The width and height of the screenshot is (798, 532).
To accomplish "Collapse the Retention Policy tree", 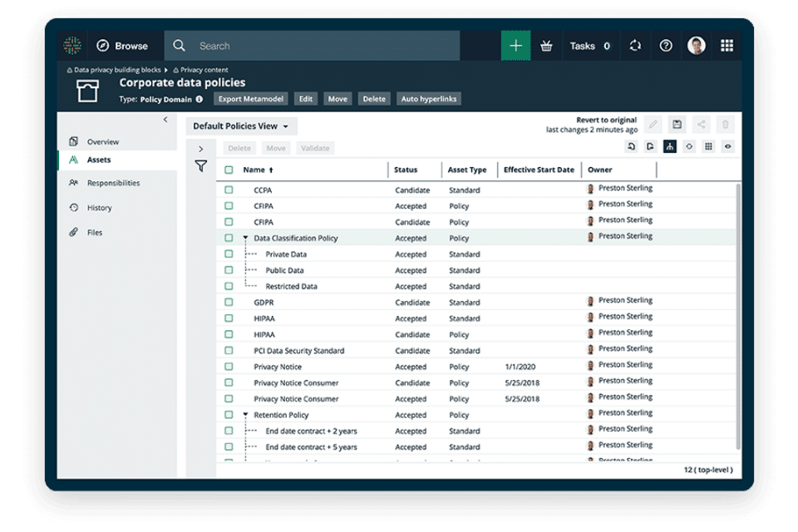I will [x=245, y=415].
